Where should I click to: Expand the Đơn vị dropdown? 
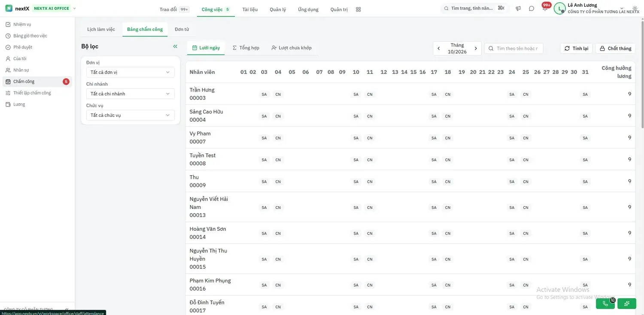(x=131, y=72)
